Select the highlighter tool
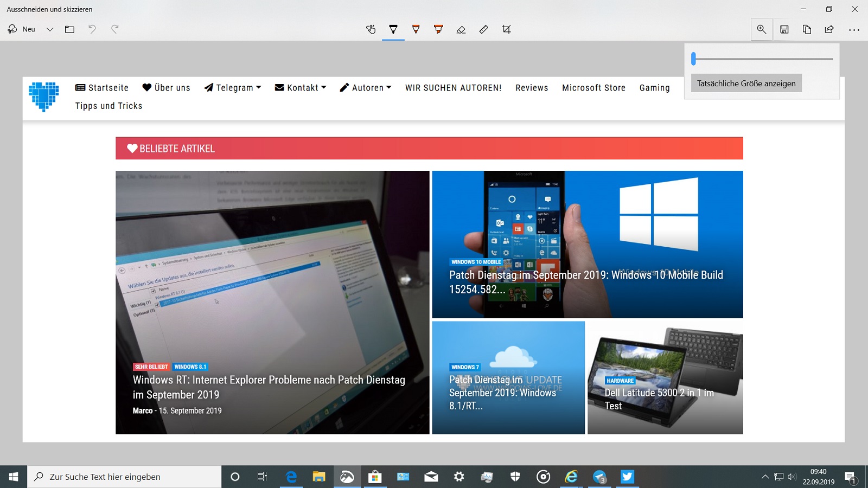This screenshot has width=868, height=488. pyautogui.click(x=438, y=29)
